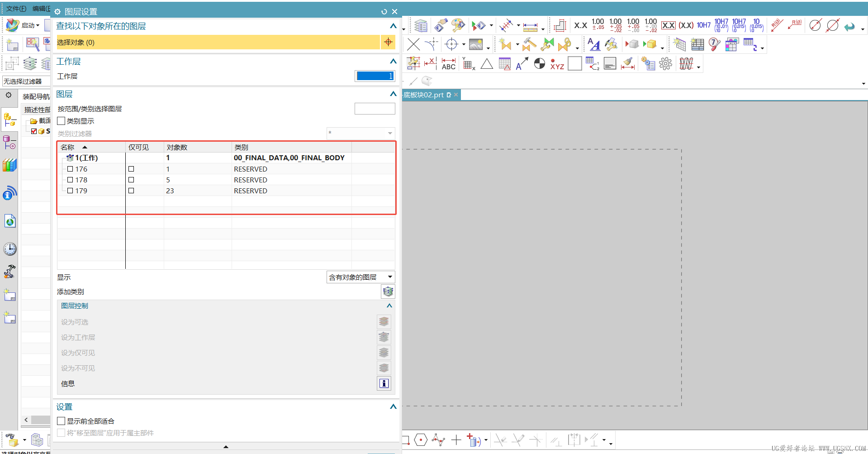
Task: Click the large letter A annotation text icon
Action: (x=593, y=44)
